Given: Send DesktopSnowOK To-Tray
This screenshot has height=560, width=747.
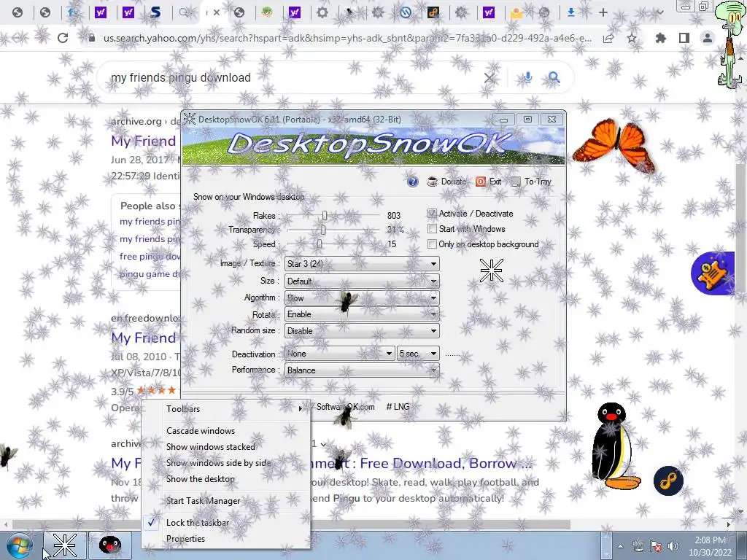Looking at the screenshot, I should coord(531,182).
